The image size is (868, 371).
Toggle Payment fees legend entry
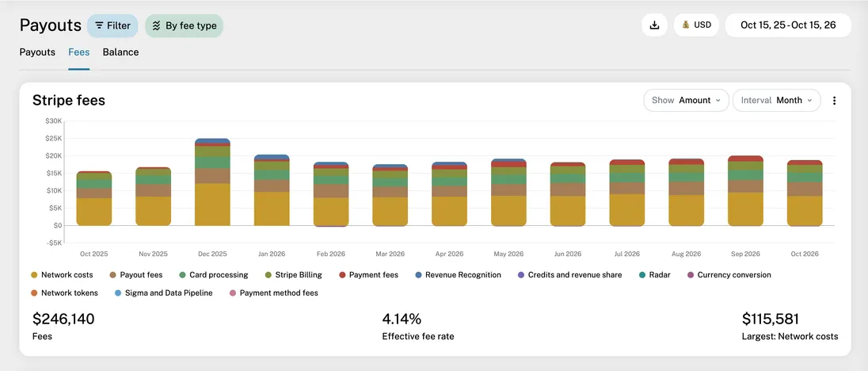(x=368, y=274)
